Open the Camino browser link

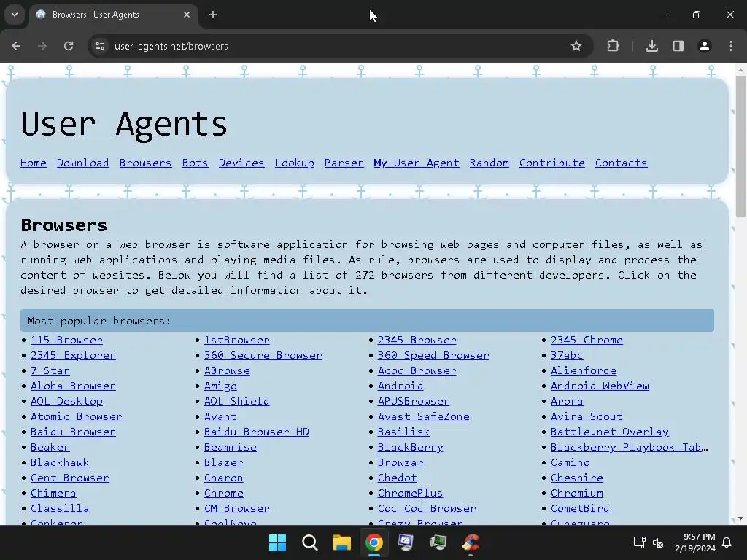tap(570, 462)
